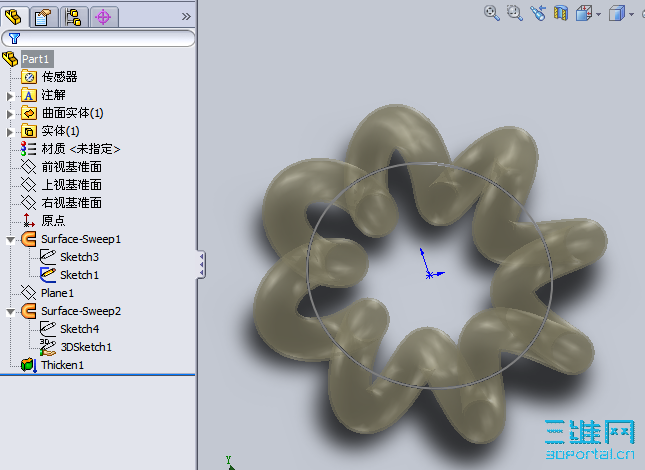Screen dimensions: 645x470
Task: Click the Sketch3 sketch icon
Action: 48,257
